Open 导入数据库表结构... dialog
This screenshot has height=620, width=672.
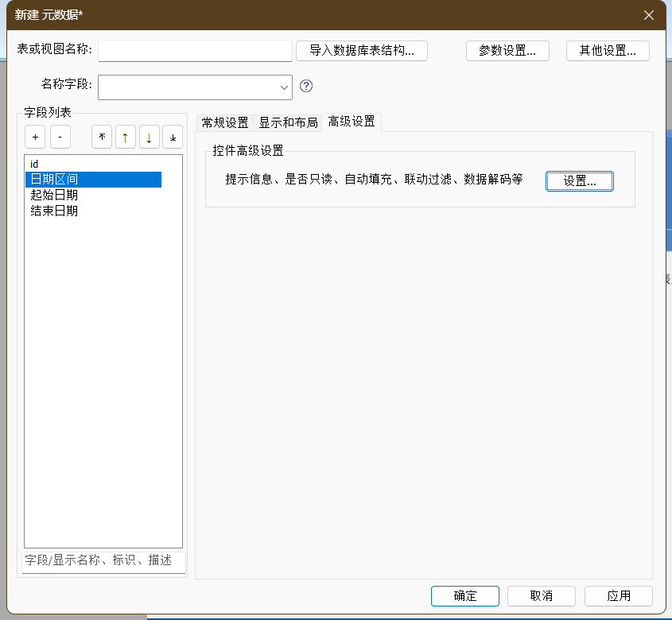pos(362,50)
